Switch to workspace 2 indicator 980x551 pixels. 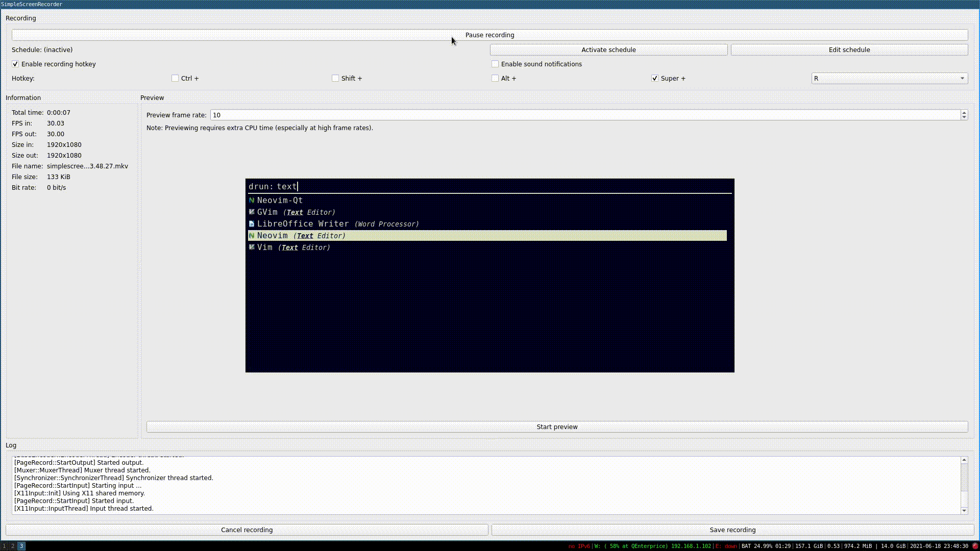tap(13, 546)
